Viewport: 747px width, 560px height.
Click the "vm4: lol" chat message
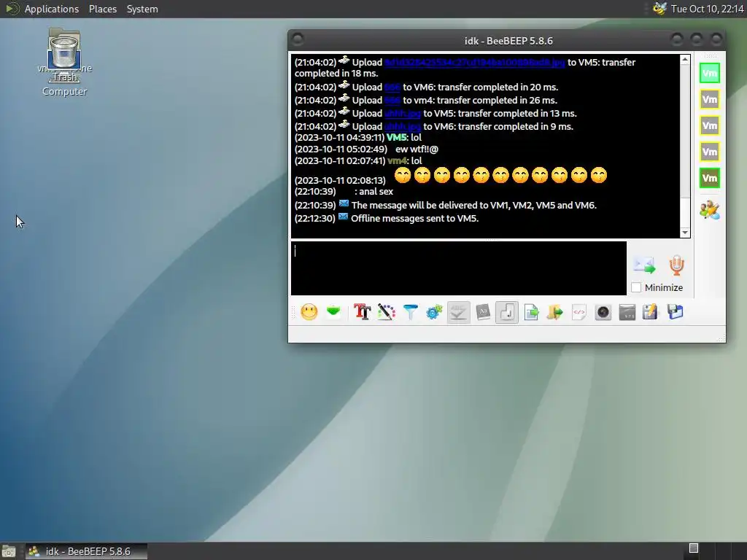pyautogui.click(x=405, y=161)
